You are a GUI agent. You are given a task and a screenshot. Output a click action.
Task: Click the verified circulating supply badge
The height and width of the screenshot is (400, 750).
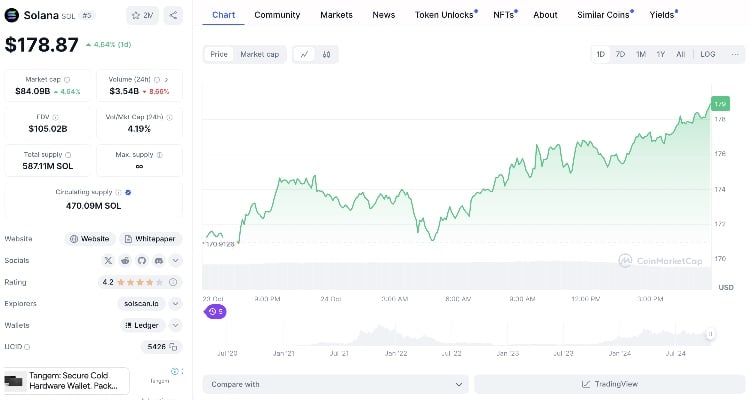(x=128, y=192)
